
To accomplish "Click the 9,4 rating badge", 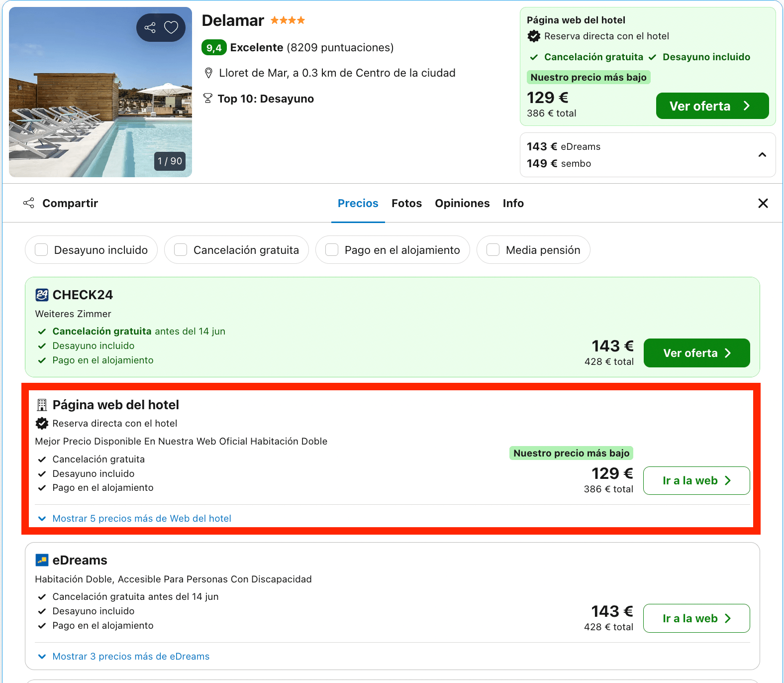I will click(x=214, y=48).
